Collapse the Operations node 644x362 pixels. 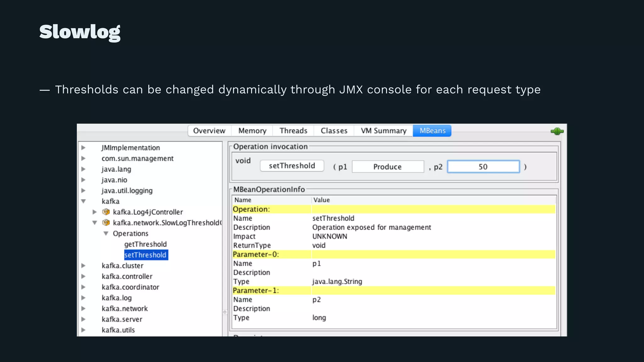(106, 233)
